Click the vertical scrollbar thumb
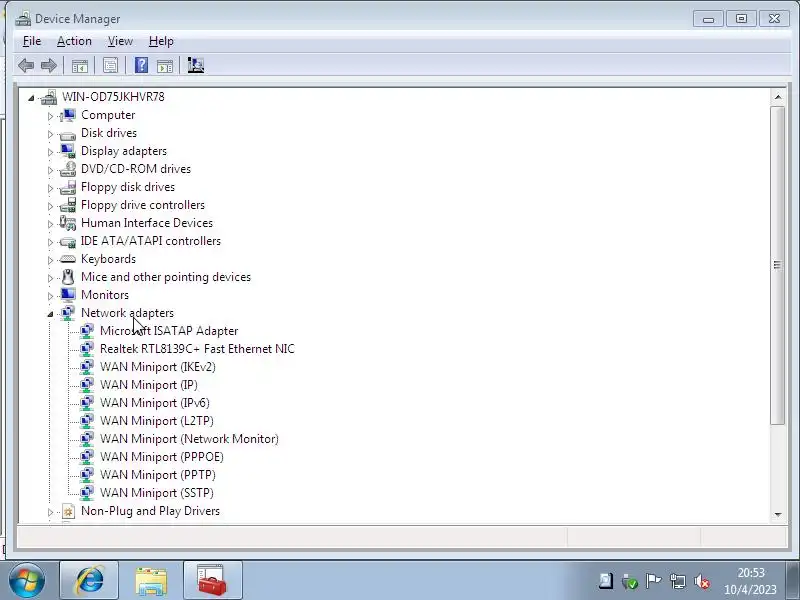The image size is (800, 600). point(777,265)
